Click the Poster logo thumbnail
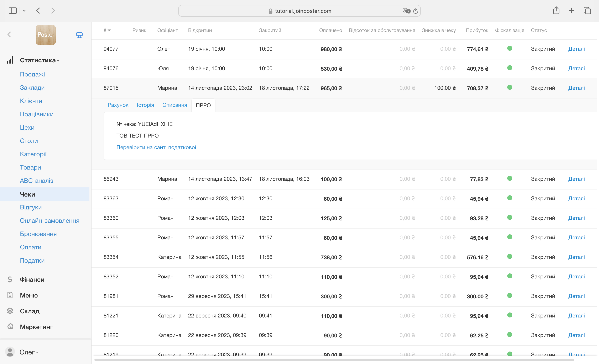599x364 pixels. point(46,35)
